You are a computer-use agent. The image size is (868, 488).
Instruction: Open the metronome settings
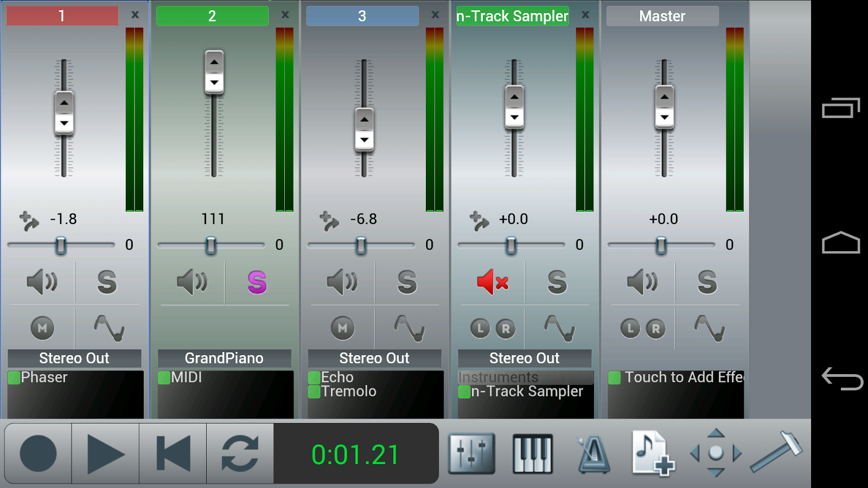click(x=593, y=454)
